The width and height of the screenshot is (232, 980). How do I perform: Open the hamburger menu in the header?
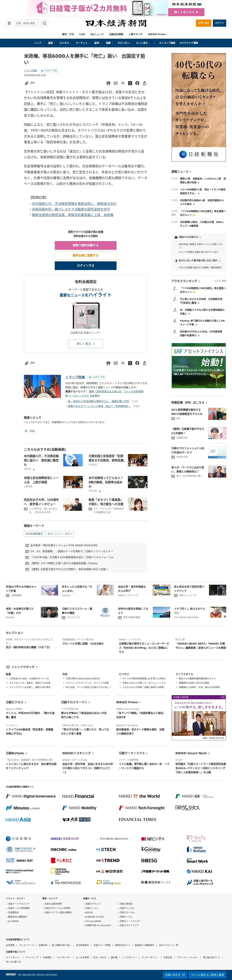(x=9, y=23)
